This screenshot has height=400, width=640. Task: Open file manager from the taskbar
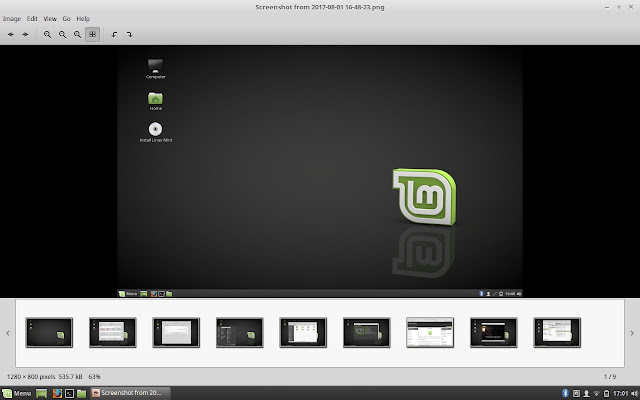(x=82, y=393)
